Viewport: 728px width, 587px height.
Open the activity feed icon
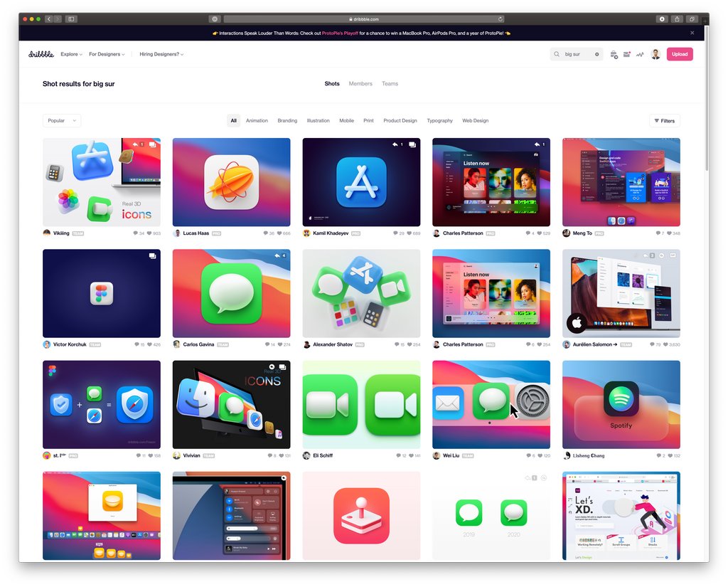tap(641, 54)
